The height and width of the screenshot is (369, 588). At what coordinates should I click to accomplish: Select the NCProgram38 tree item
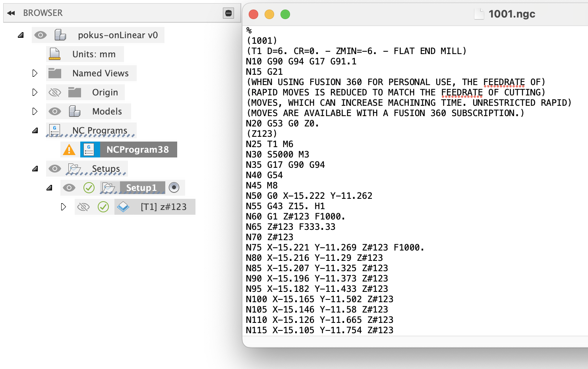pyautogui.click(x=137, y=150)
